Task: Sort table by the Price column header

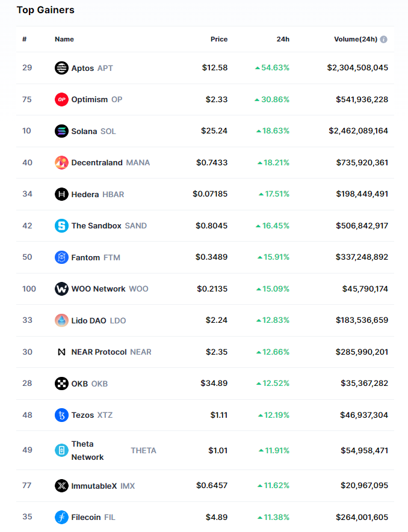Action: click(x=219, y=39)
